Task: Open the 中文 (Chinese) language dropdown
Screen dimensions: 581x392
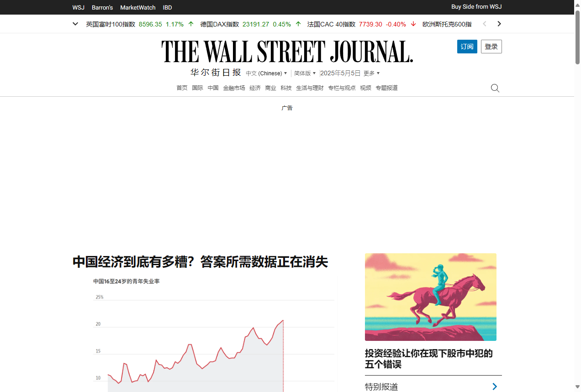Action: pos(267,73)
